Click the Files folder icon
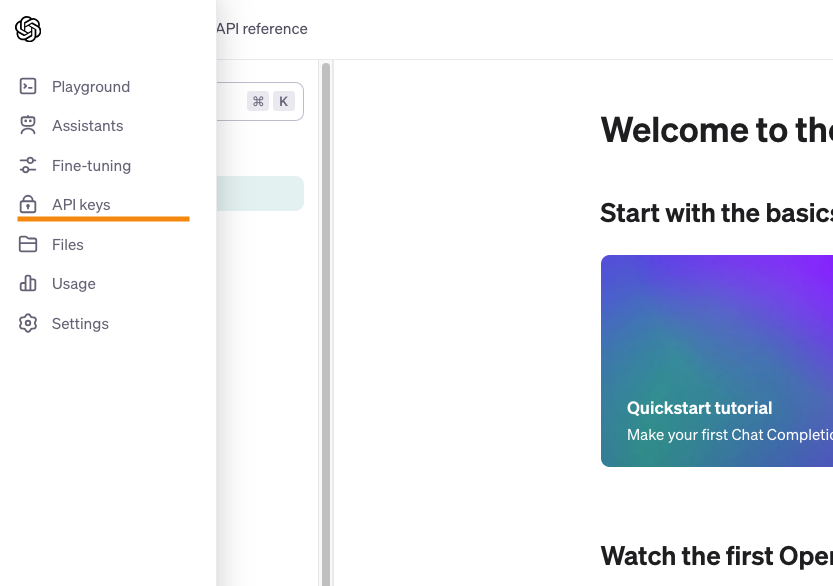 tap(28, 244)
